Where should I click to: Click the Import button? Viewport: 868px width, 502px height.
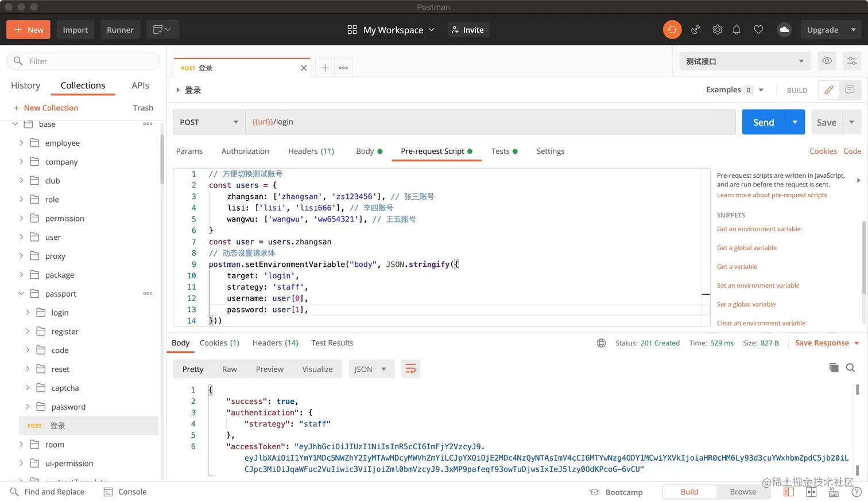point(75,30)
